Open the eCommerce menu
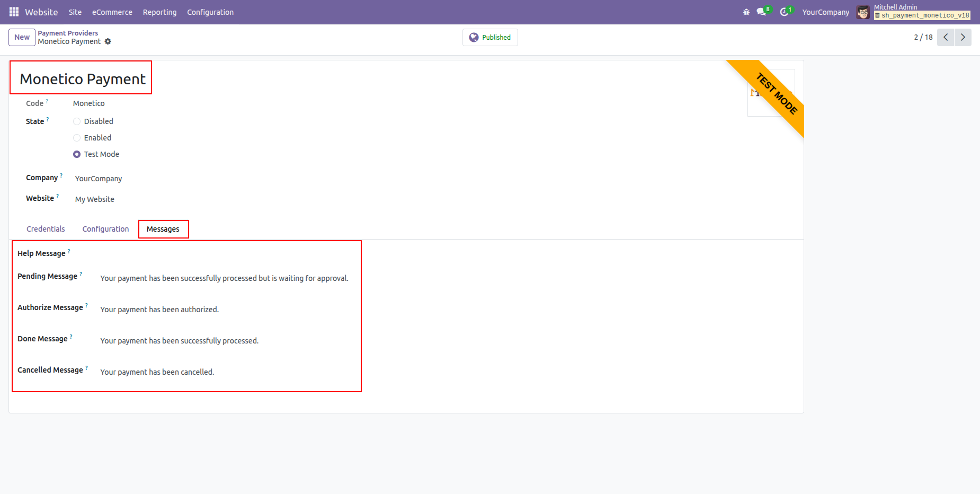This screenshot has width=980, height=494. pyautogui.click(x=112, y=12)
